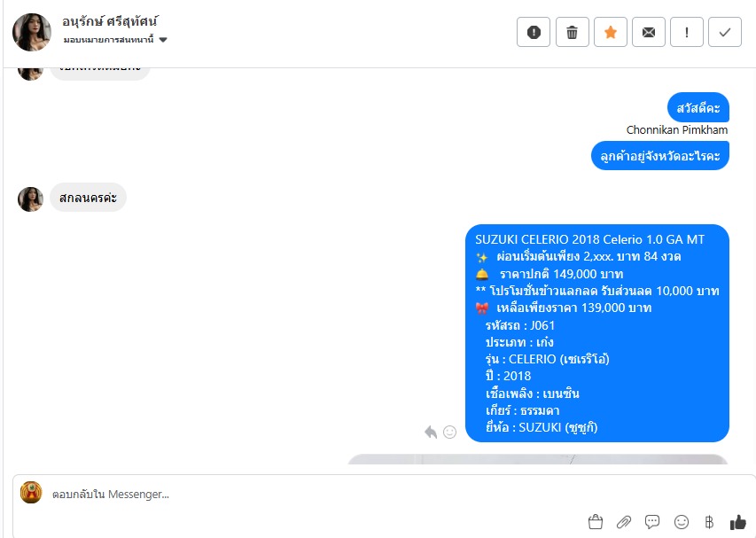Flag conversation as priority with exclamation icon
The height and width of the screenshot is (538, 756).
pyautogui.click(x=687, y=32)
